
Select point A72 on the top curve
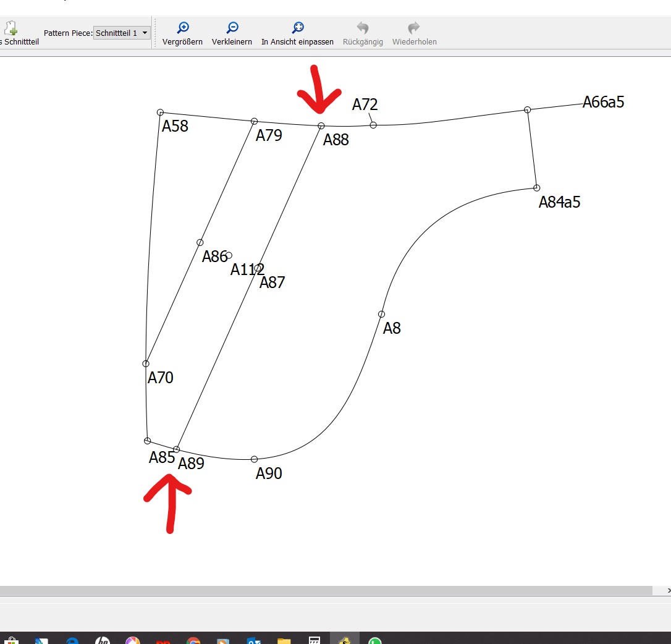pos(373,125)
